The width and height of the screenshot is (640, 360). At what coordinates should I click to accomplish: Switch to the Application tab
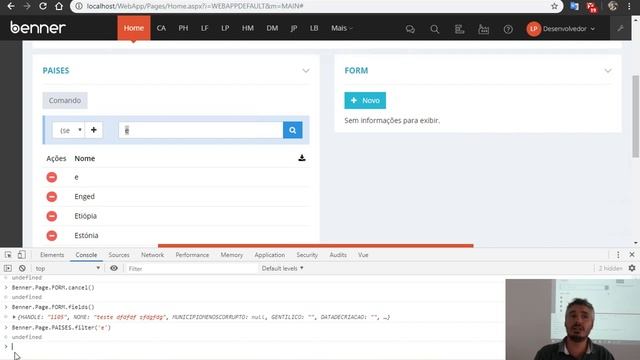click(269, 255)
